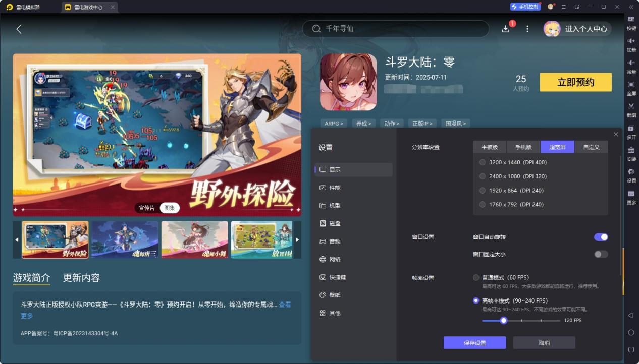Open 多开 multi-instance icon
639x364 pixels.
tap(631, 132)
